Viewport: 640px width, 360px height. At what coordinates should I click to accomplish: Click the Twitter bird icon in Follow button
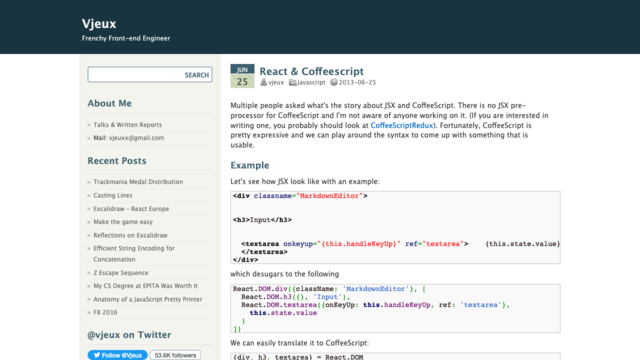pos(97,355)
